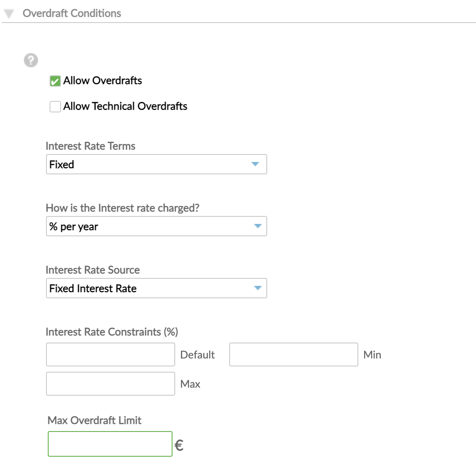The width and height of the screenshot is (476, 470).
Task: Toggle the green Allow Overdrafts checkbox off
Action: tap(55, 81)
